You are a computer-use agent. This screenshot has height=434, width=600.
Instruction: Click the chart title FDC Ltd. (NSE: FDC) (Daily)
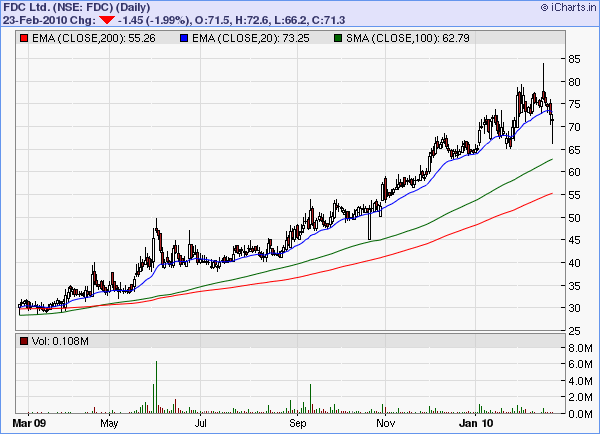tap(77, 7)
